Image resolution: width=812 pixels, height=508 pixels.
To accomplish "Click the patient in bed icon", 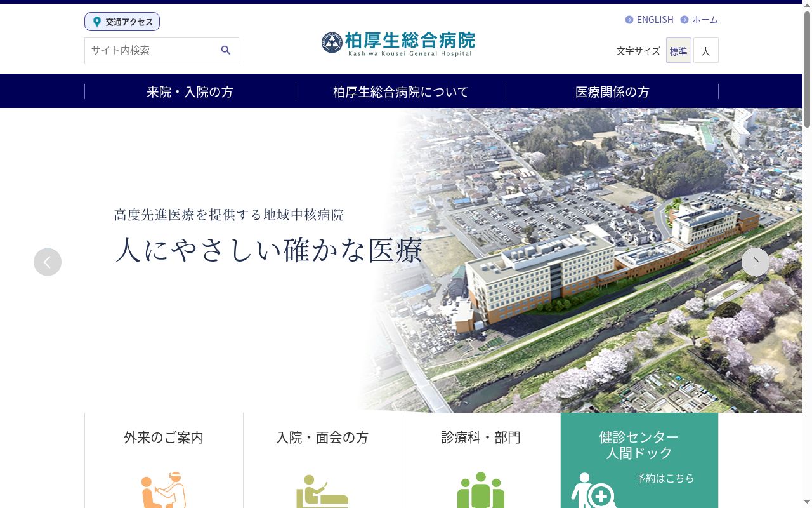I will click(322, 491).
